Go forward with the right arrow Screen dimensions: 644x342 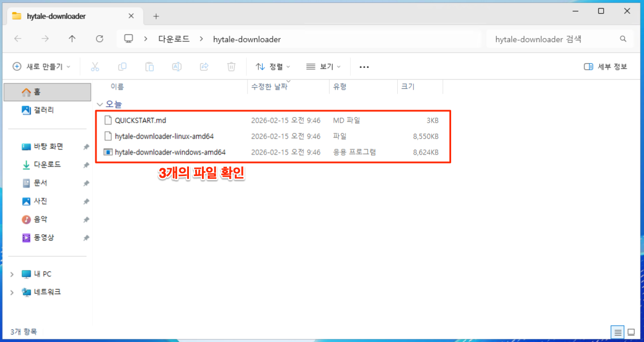click(x=45, y=39)
